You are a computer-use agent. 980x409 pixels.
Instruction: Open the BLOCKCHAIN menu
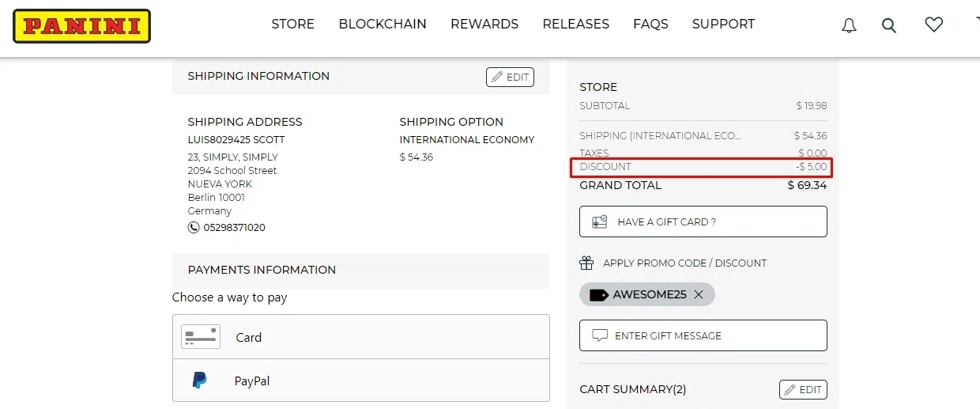(x=383, y=24)
